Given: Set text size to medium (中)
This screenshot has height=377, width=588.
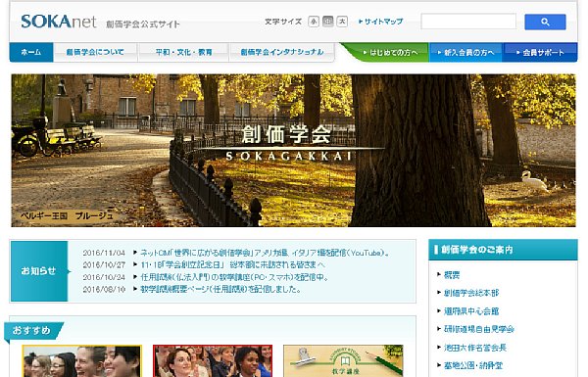Looking at the screenshot, I should [x=327, y=22].
